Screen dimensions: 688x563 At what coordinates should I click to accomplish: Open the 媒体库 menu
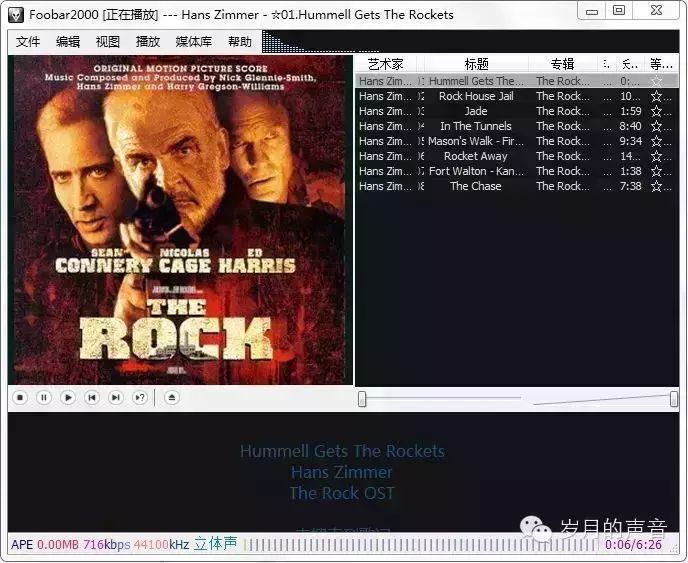[194, 42]
